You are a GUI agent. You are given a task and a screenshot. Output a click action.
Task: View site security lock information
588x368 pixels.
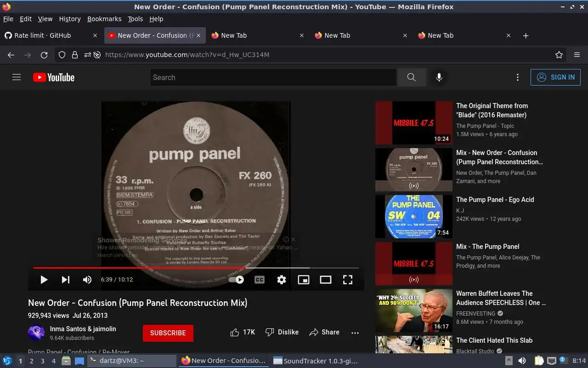click(75, 55)
